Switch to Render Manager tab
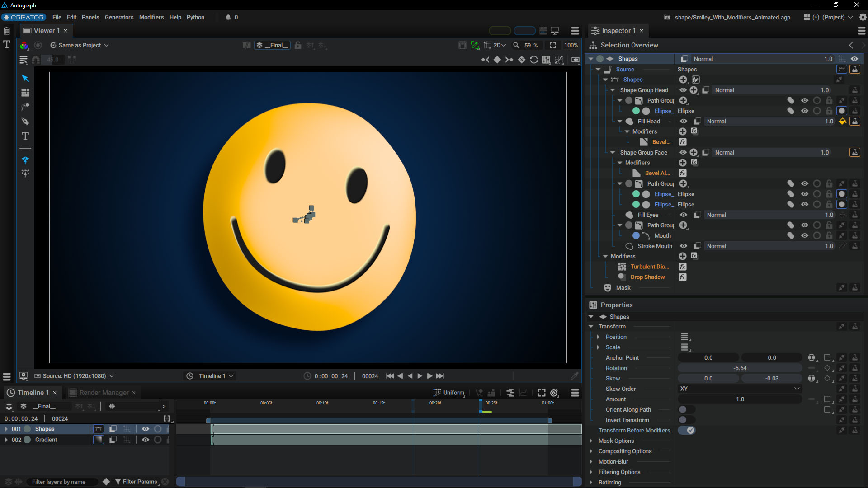The image size is (868, 488). (102, 393)
